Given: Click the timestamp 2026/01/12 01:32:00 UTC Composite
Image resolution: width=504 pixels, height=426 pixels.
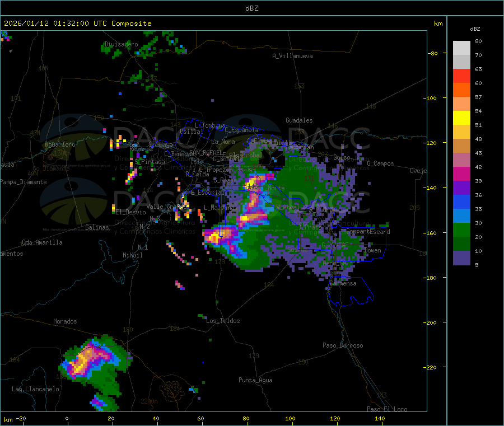Looking at the screenshot, I should coord(77,24).
